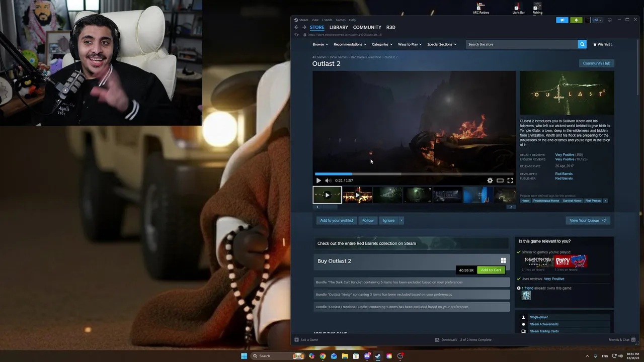This screenshot has width=644, height=362.
Task: Switch to the LIBRARY tab
Action: [x=339, y=27]
